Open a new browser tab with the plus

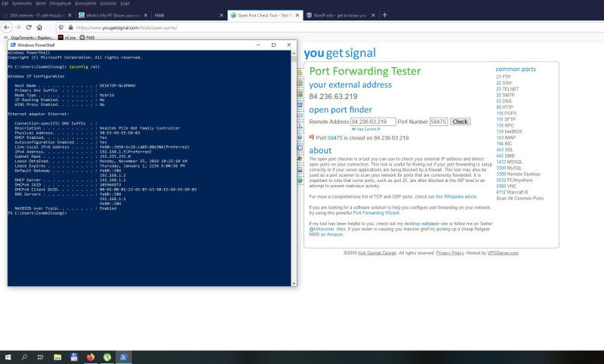pyautogui.click(x=384, y=15)
